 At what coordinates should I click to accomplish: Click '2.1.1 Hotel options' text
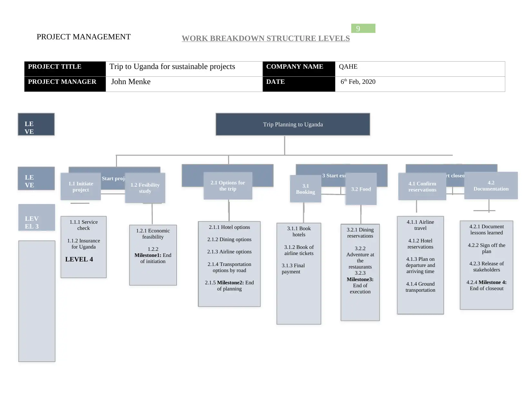point(229,227)
